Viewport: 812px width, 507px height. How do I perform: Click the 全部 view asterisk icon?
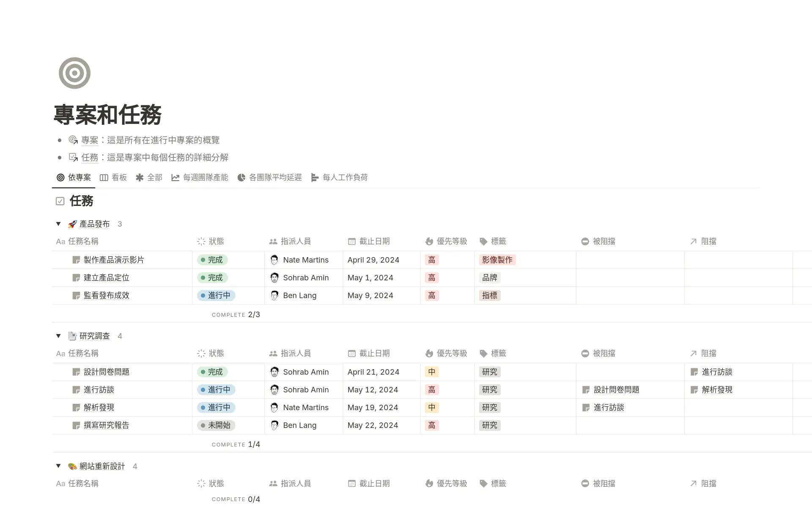(x=140, y=177)
